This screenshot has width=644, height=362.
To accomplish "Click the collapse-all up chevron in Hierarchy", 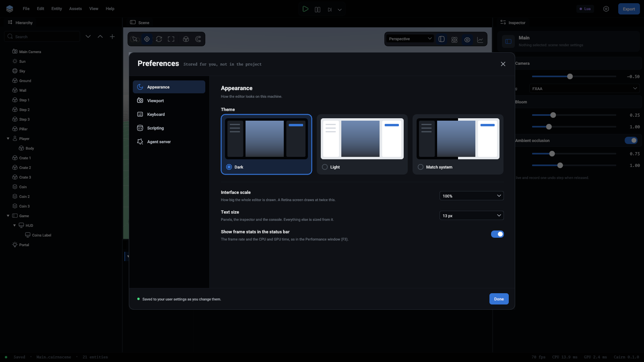I will point(100,37).
